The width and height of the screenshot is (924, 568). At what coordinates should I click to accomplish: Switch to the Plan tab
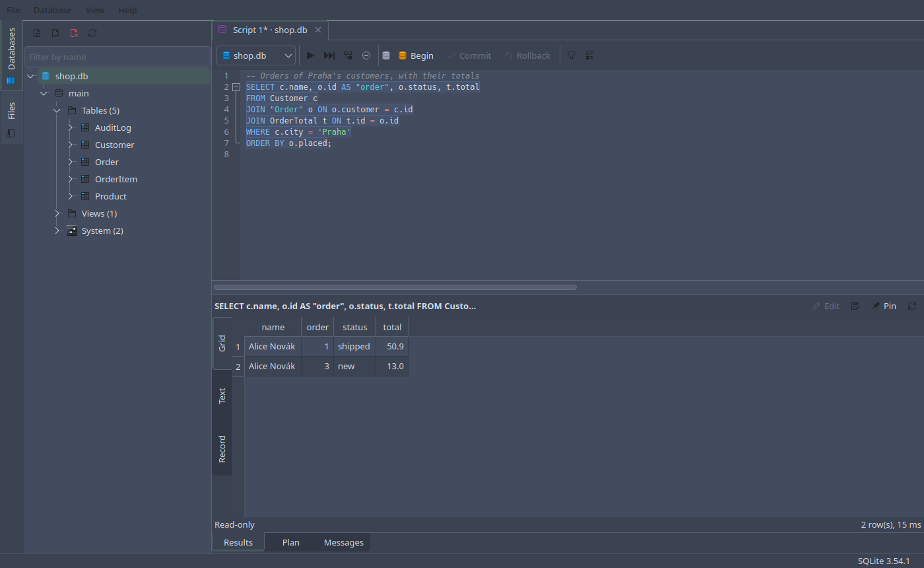pos(290,542)
